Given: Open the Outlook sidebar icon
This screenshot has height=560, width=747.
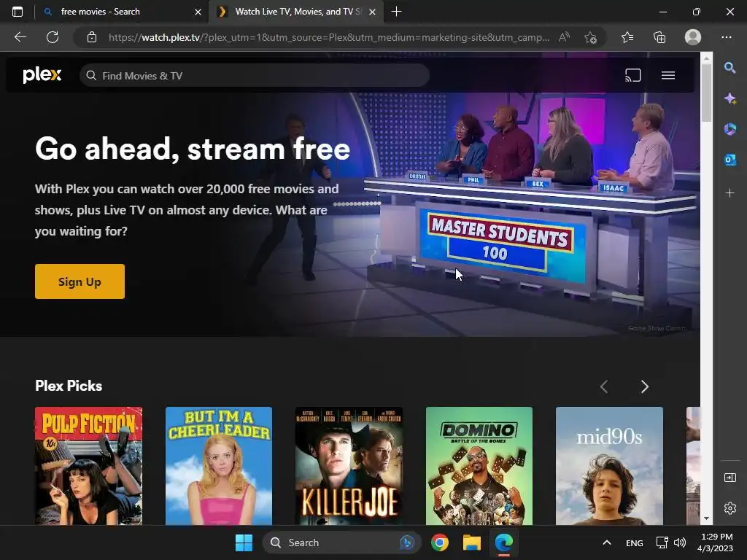Looking at the screenshot, I should click(x=729, y=160).
